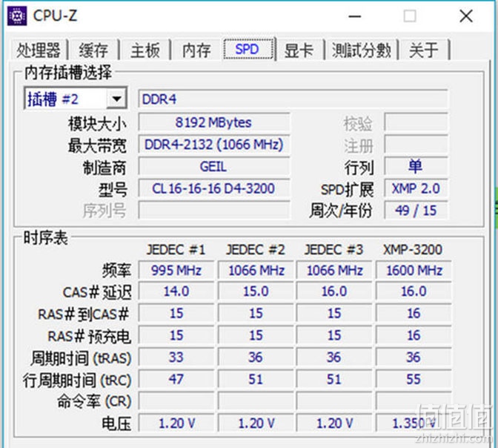Click the 16.0 CAS latency under XMP-3200
This screenshot has height=448, width=498.
click(414, 291)
